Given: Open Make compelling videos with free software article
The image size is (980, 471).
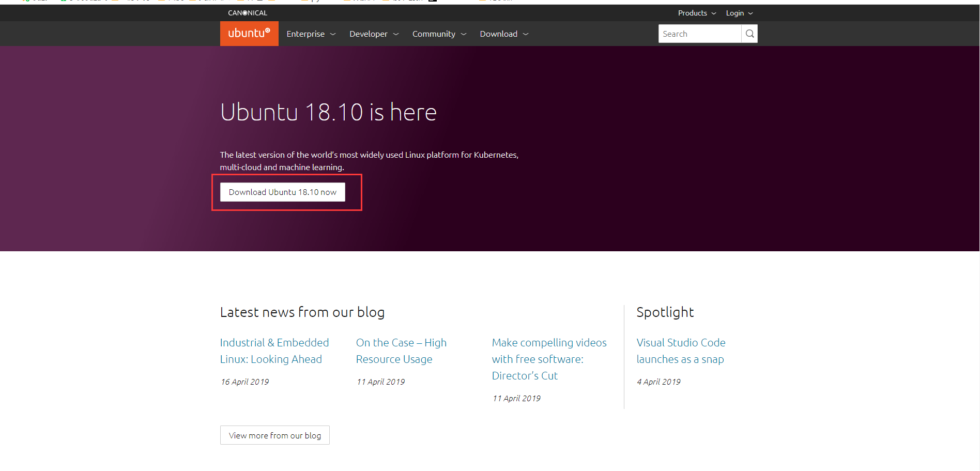Looking at the screenshot, I should coord(549,359).
